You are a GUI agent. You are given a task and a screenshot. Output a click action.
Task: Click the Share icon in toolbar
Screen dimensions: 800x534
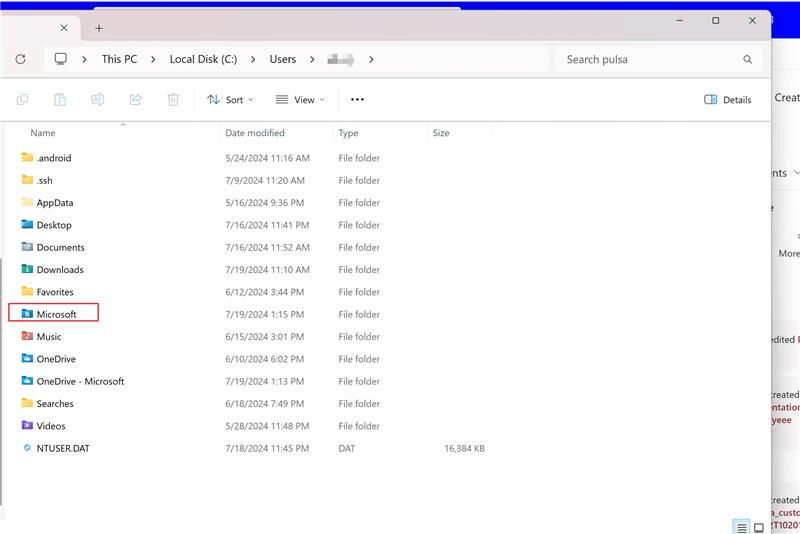click(x=135, y=99)
